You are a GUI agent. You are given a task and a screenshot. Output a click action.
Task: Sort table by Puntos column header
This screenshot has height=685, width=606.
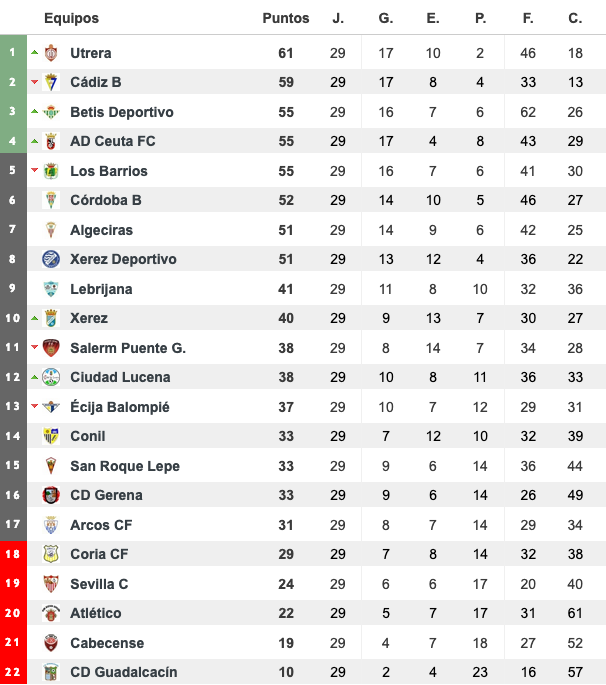286,18
